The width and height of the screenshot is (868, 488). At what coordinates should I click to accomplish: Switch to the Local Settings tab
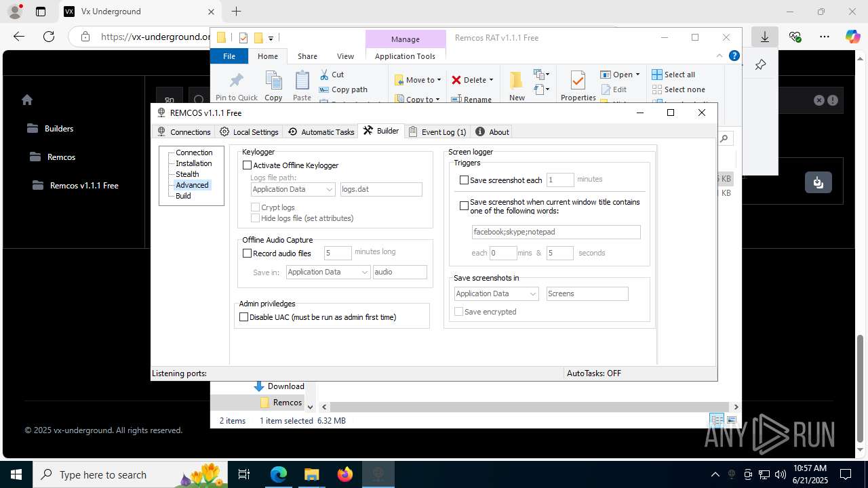[x=249, y=131]
